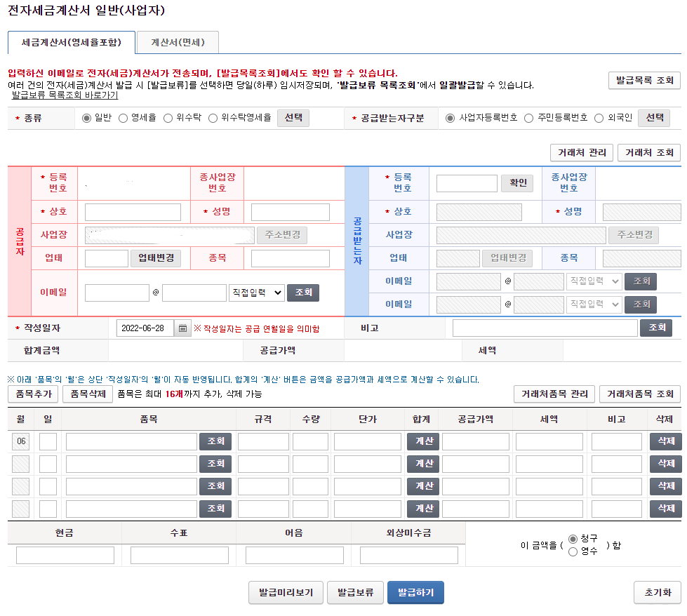Choose the 영수 radio button
The width and height of the screenshot is (687, 616).
573,551
